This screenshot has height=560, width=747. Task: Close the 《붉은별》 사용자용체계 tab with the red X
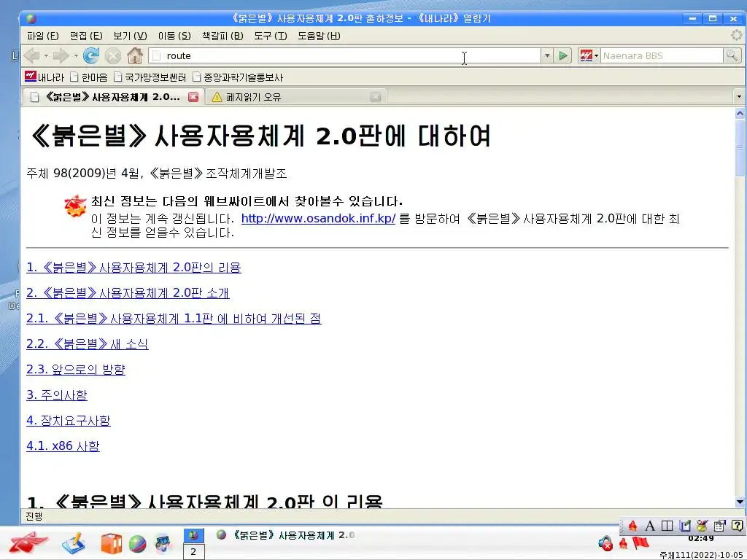[193, 97]
